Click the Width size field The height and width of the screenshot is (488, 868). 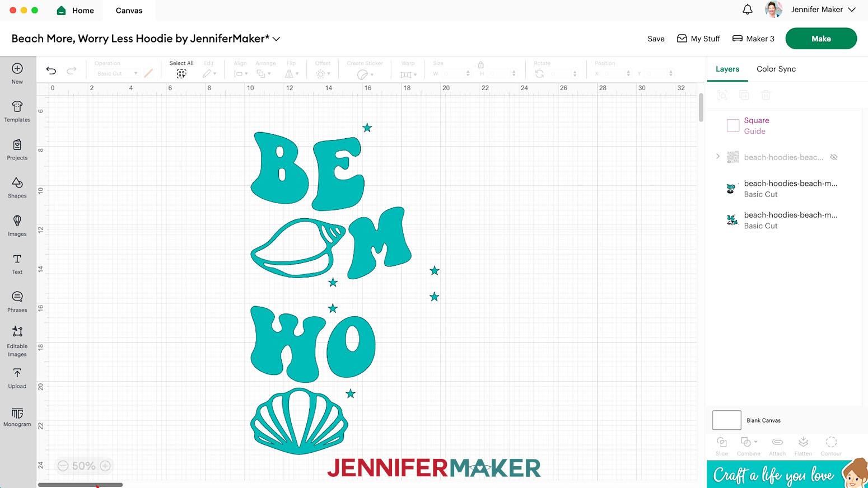451,73
